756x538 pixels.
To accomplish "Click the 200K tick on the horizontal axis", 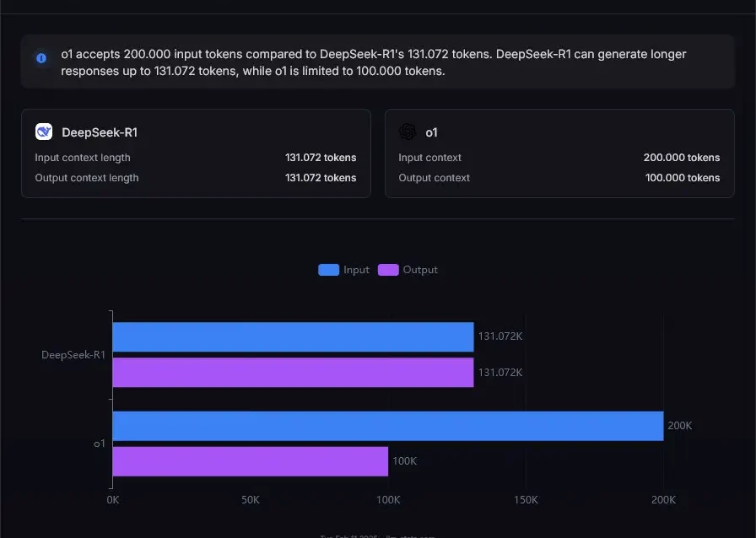I will [663, 500].
